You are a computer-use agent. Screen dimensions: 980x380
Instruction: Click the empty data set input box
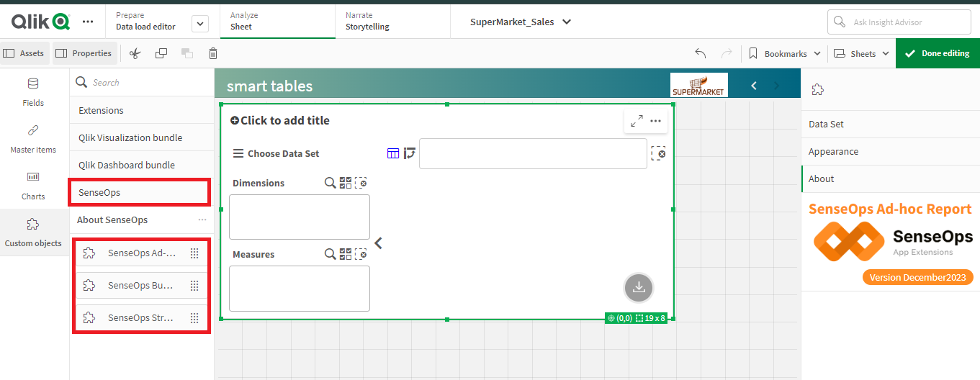[533, 153]
